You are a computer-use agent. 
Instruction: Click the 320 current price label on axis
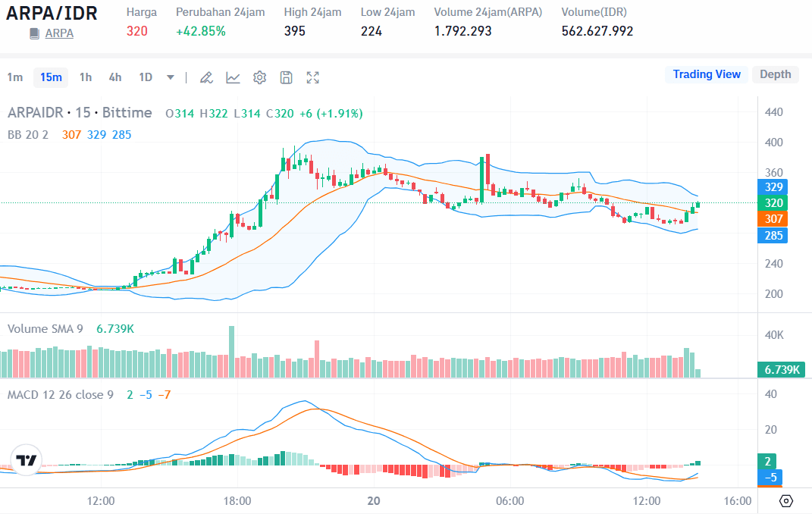773,203
